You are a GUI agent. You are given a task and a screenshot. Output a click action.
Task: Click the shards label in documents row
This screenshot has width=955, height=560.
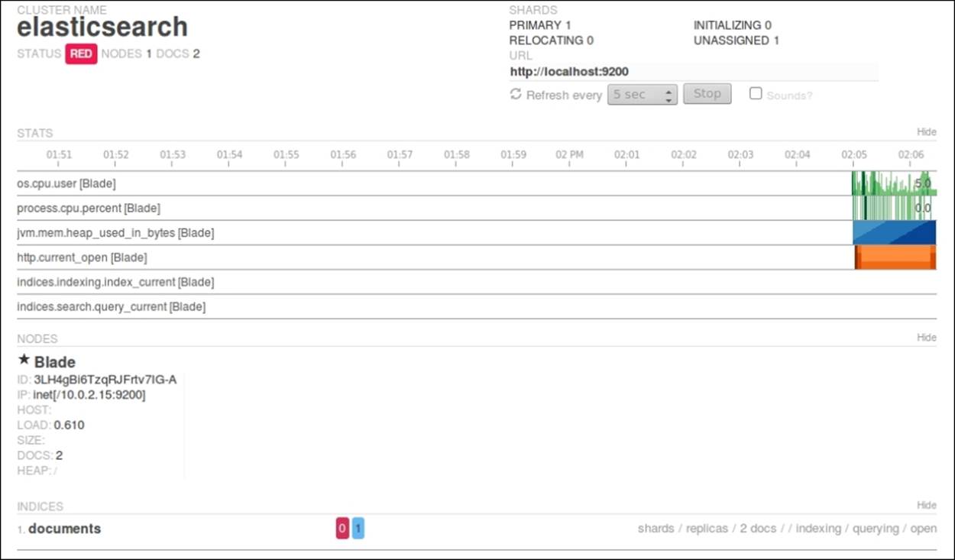coord(656,529)
